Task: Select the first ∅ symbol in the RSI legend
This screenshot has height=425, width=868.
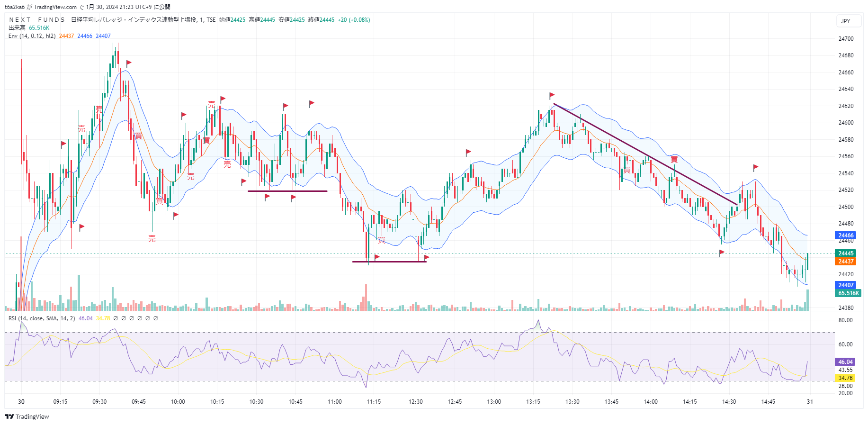Action: [116, 318]
